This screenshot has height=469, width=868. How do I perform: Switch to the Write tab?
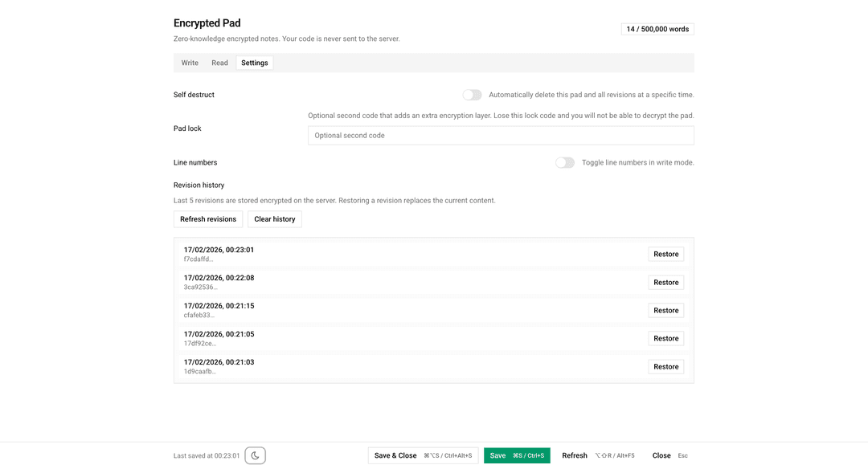(x=190, y=63)
